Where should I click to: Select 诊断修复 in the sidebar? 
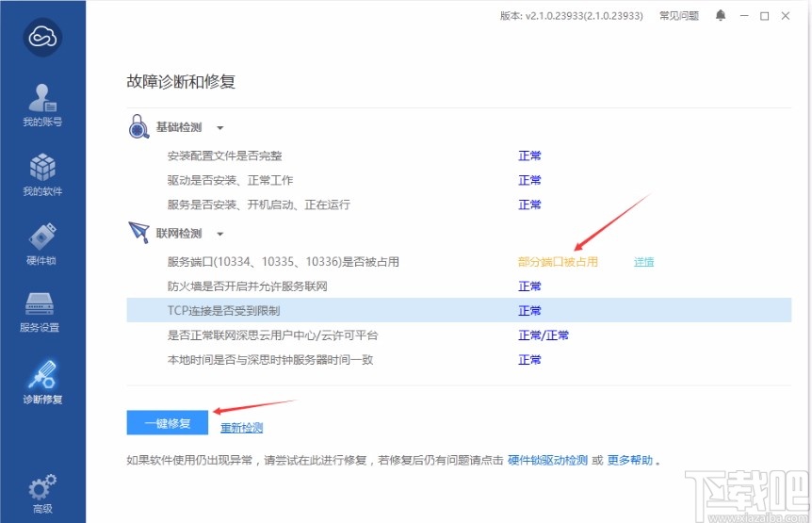point(42,383)
